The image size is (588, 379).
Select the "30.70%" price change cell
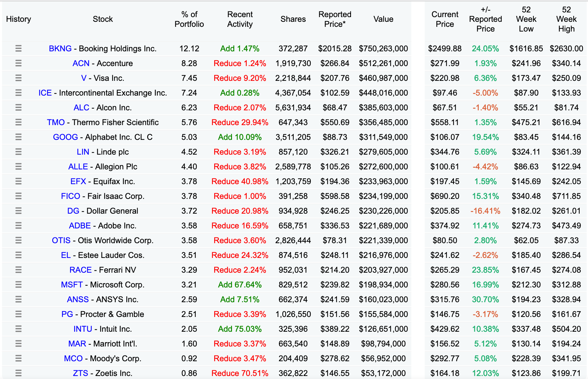pyautogui.click(x=485, y=300)
